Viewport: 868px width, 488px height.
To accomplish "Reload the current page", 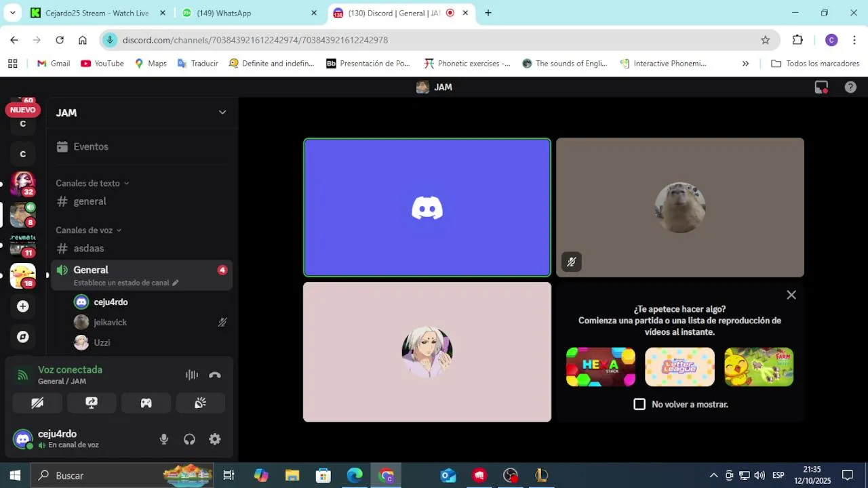I will point(60,40).
